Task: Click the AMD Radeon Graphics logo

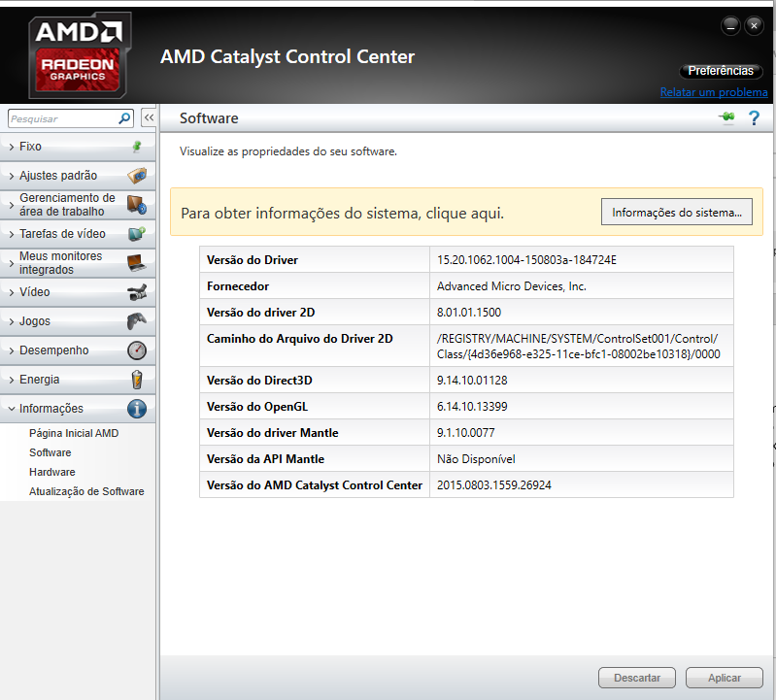Action: coord(80,55)
